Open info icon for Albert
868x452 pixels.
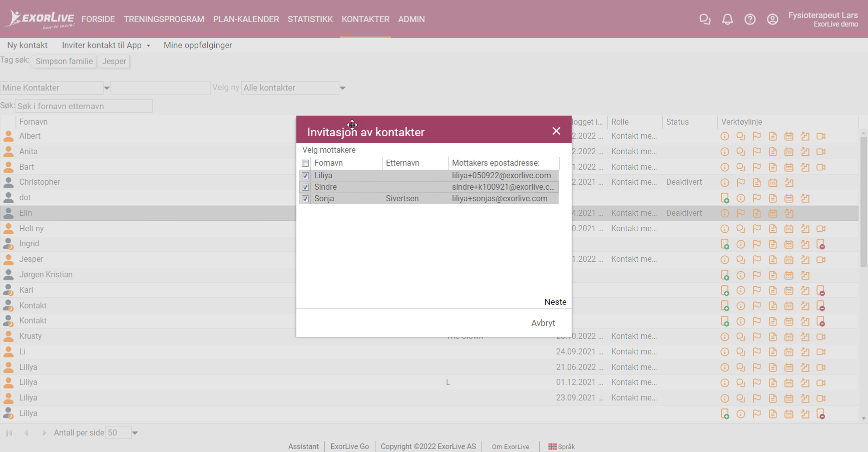[725, 136]
